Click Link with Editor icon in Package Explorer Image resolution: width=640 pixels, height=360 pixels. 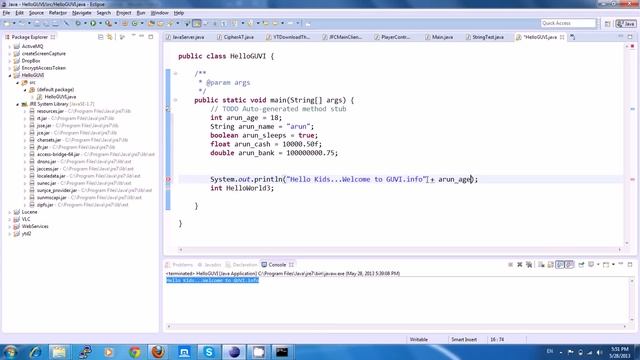109,37
